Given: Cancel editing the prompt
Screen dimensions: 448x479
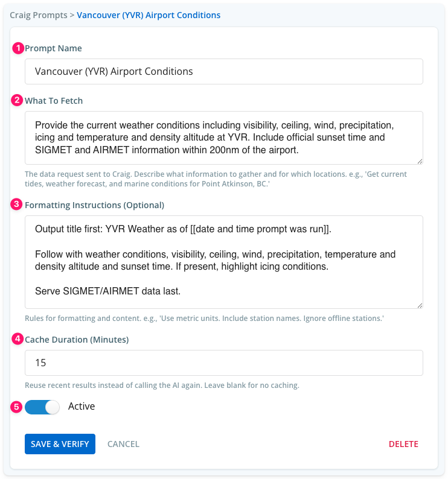Looking at the screenshot, I should [123, 444].
